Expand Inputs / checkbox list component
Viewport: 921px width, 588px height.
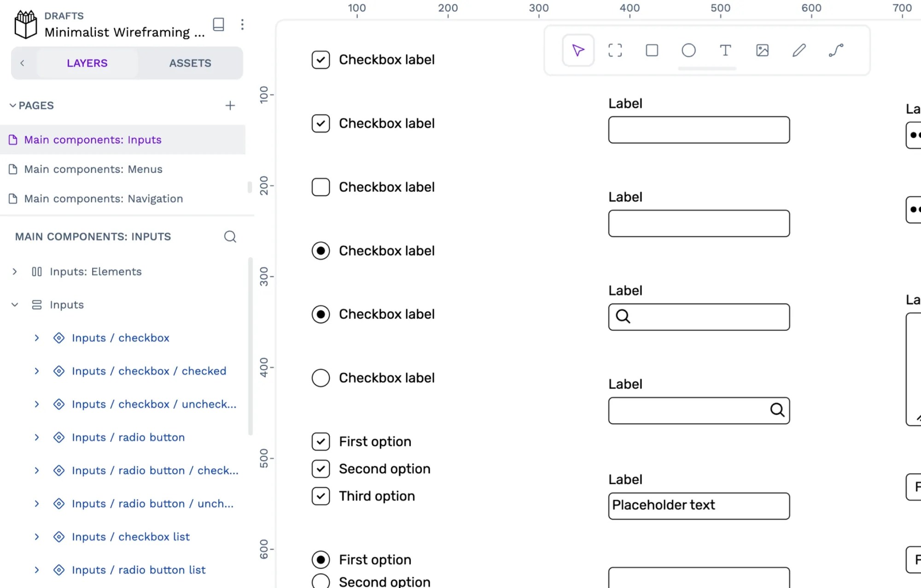[x=37, y=537]
